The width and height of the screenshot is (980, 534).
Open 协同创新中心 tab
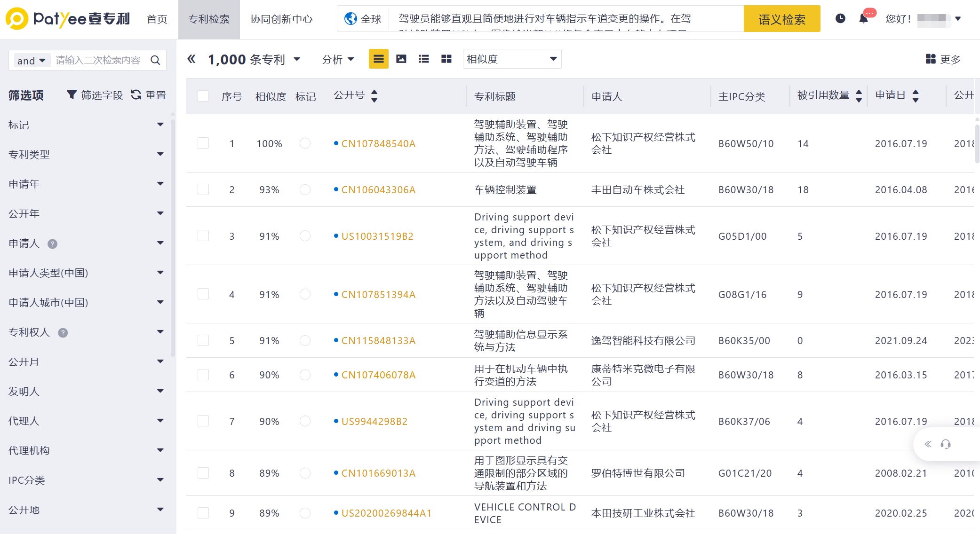coord(281,19)
